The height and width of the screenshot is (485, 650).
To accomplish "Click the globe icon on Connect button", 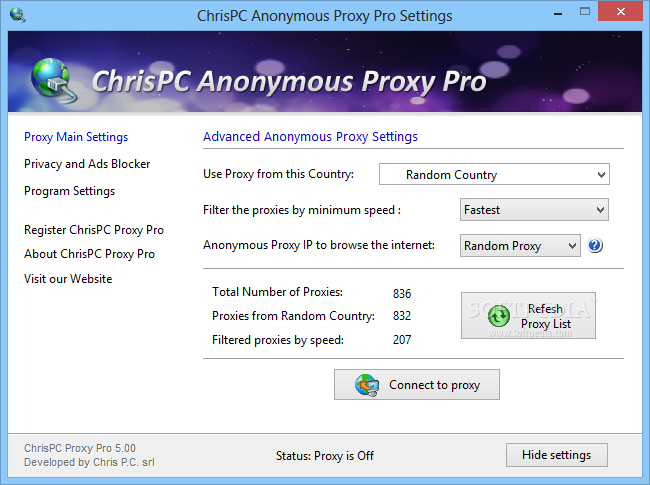I will [366, 385].
